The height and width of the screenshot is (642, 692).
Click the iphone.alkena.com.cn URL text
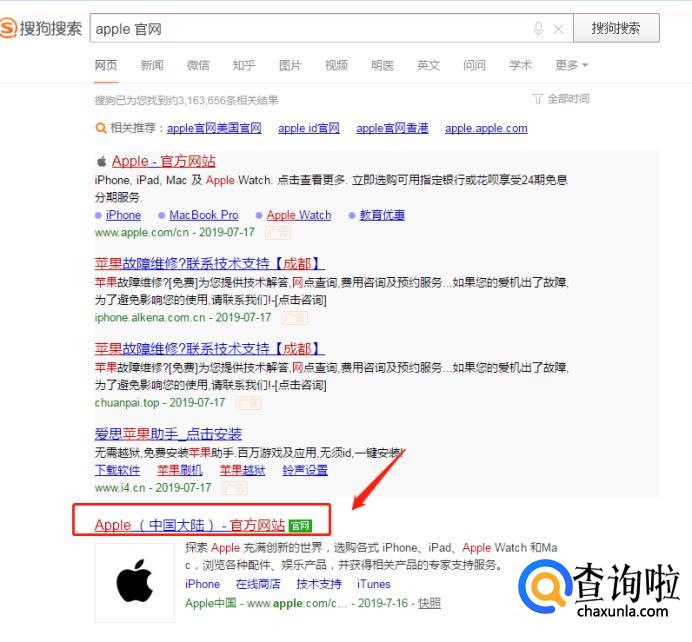point(150,318)
